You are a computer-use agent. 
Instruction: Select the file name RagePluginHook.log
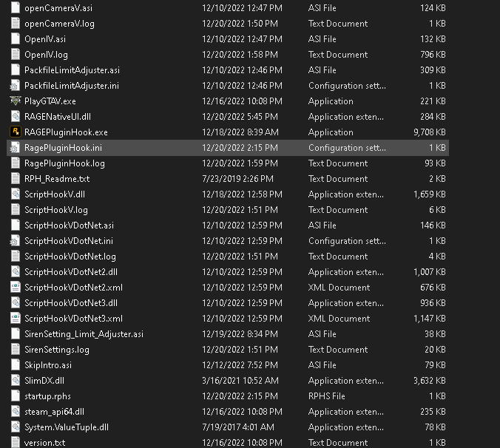[64, 163]
